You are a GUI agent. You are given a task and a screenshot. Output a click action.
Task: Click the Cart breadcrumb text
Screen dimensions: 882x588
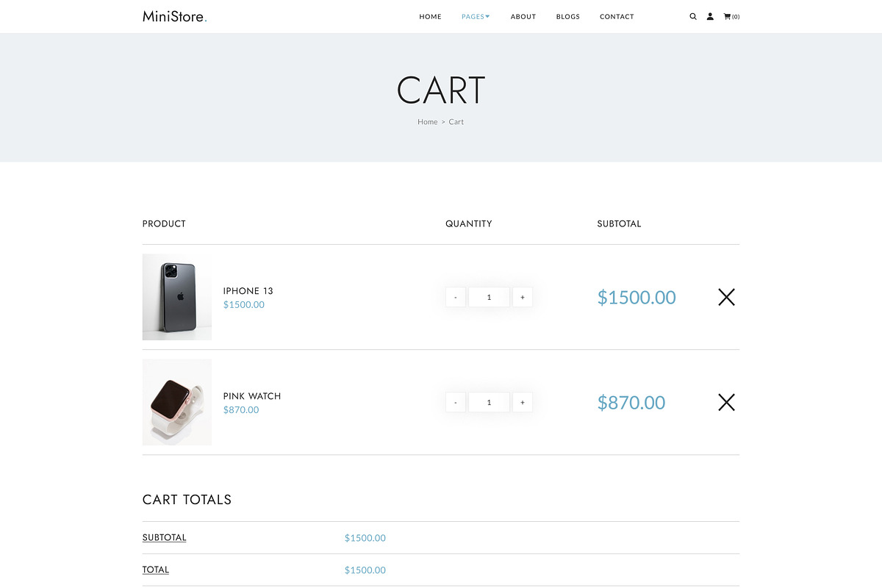click(456, 122)
